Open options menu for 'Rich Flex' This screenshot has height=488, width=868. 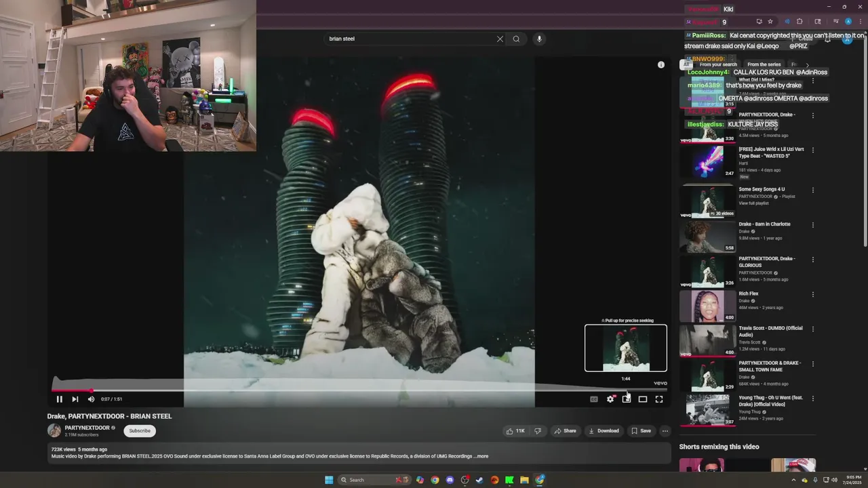point(813,295)
